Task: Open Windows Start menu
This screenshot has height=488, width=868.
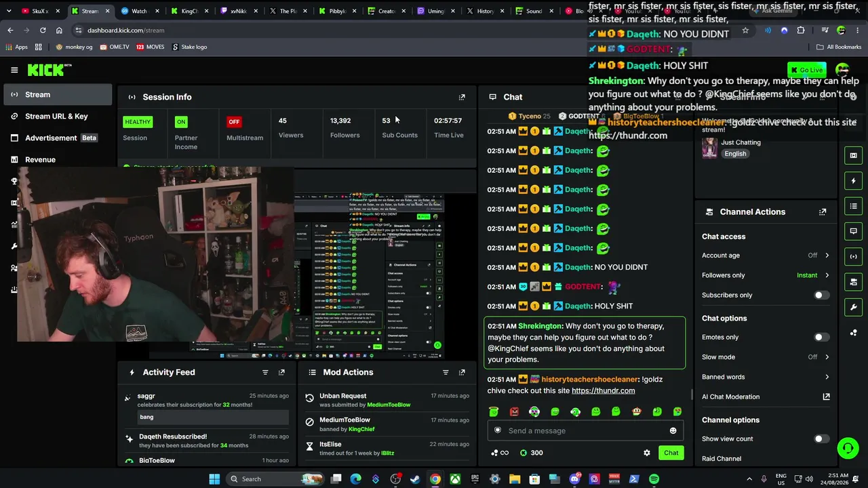Action: (x=214, y=479)
